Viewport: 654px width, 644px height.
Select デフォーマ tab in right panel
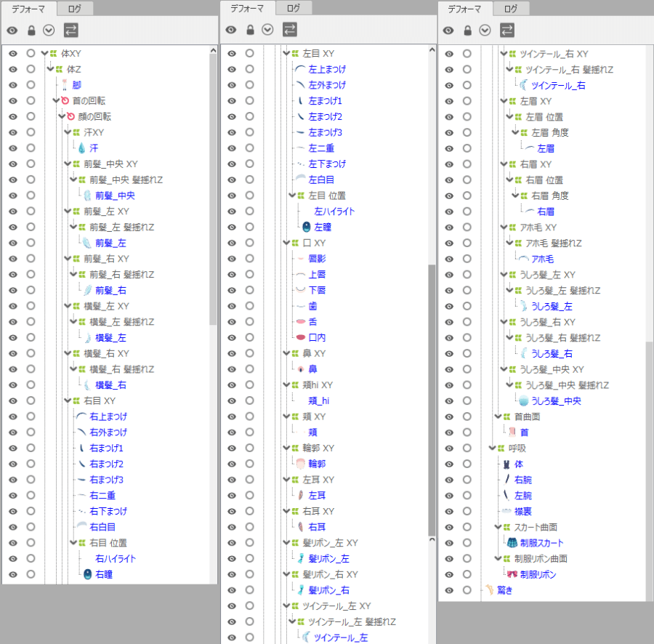[464, 9]
